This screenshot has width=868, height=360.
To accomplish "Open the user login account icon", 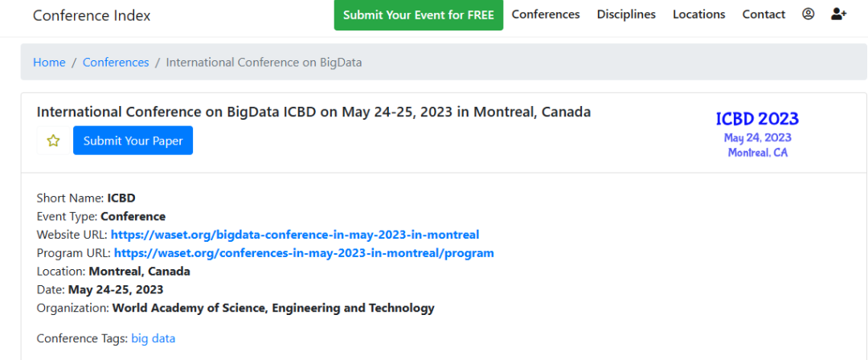I will click(x=808, y=14).
